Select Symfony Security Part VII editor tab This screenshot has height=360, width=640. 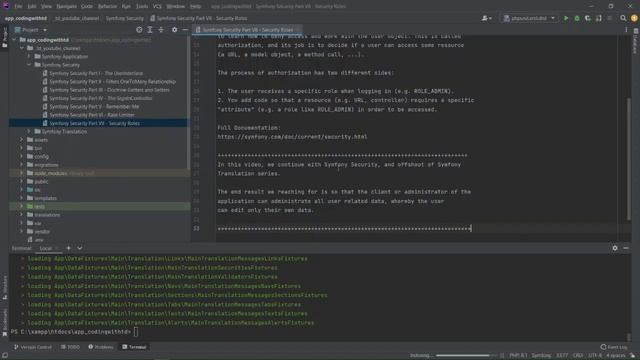click(x=247, y=30)
